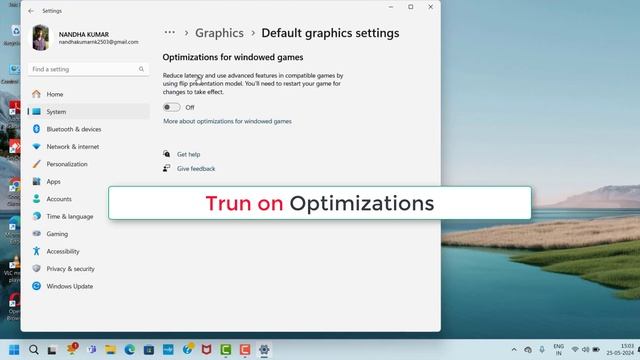Image resolution: width=640 pixels, height=360 pixels.
Task: Open the Windows Start button
Action: (14, 350)
